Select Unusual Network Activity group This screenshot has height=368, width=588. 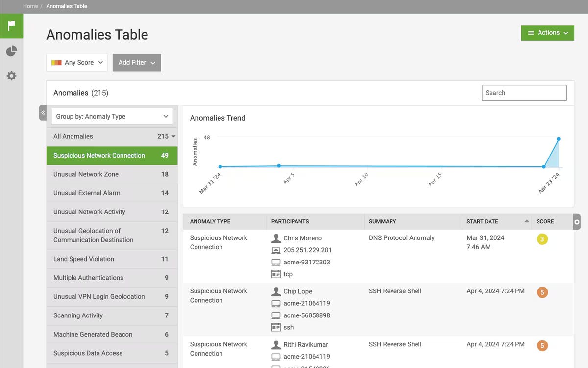click(112, 212)
